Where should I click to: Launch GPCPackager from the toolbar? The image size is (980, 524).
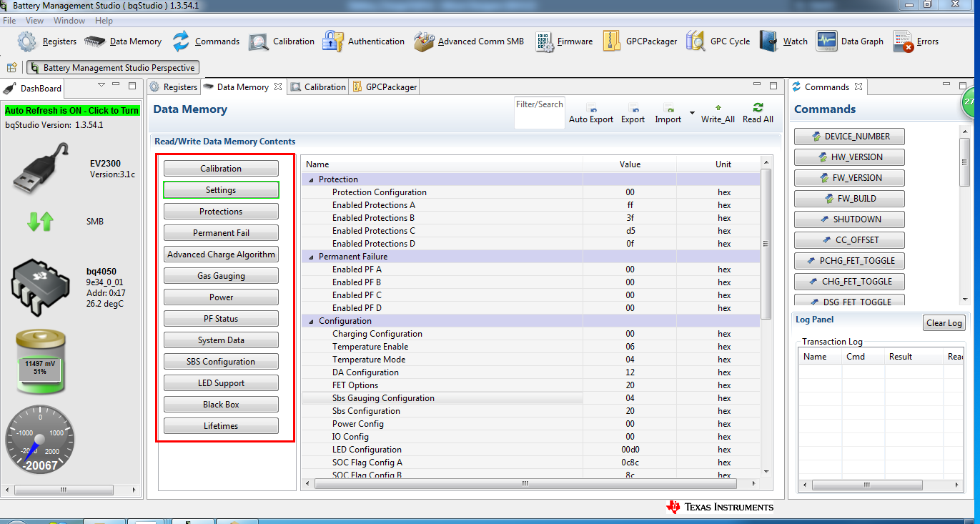coord(640,41)
